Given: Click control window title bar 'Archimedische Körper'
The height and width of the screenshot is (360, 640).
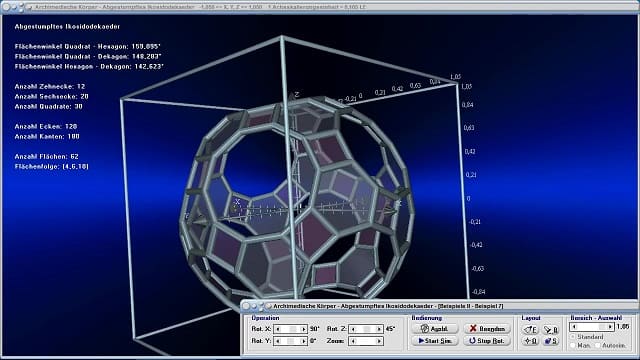Looking at the screenshot, I should (x=439, y=306).
